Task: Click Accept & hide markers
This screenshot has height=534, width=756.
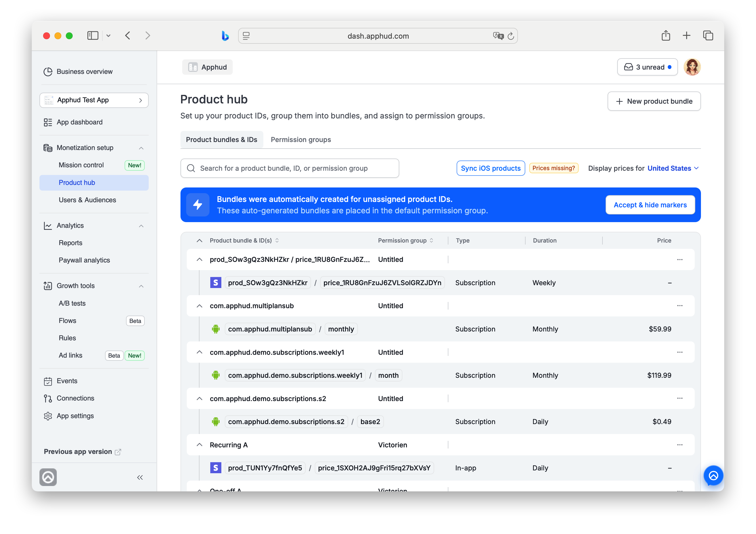Action: click(650, 205)
